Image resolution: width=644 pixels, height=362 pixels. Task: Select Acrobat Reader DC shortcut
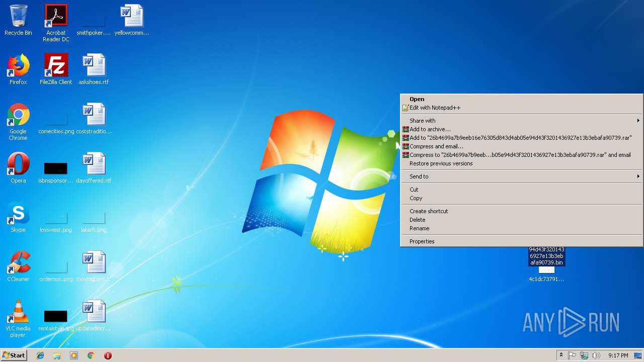56,23
